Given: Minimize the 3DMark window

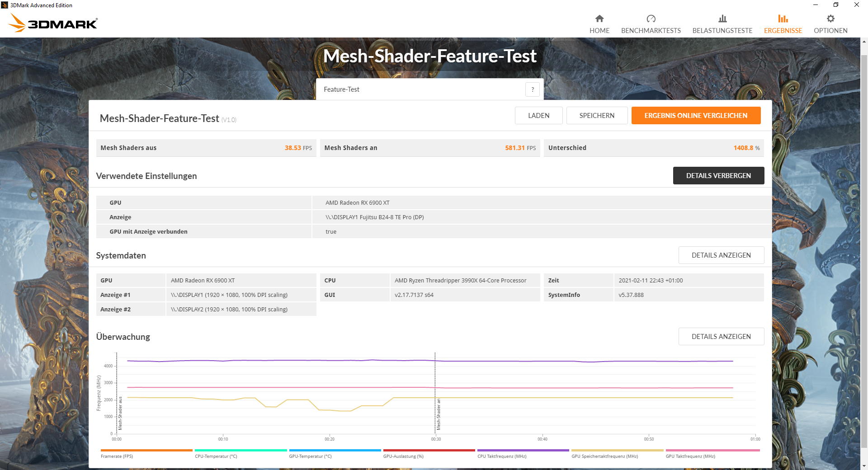Looking at the screenshot, I should tap(815, 5).
